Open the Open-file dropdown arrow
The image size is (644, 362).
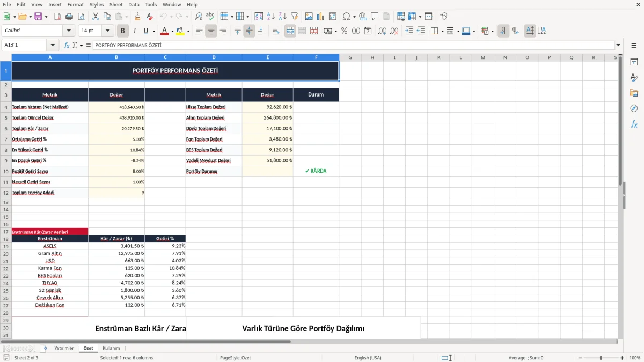tap(30, 17)
